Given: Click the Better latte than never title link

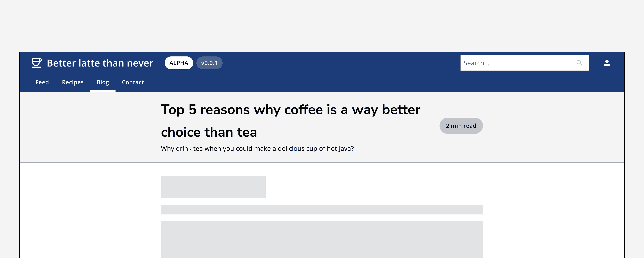Looking at the screenshot, I should click(x=100, y=62).
